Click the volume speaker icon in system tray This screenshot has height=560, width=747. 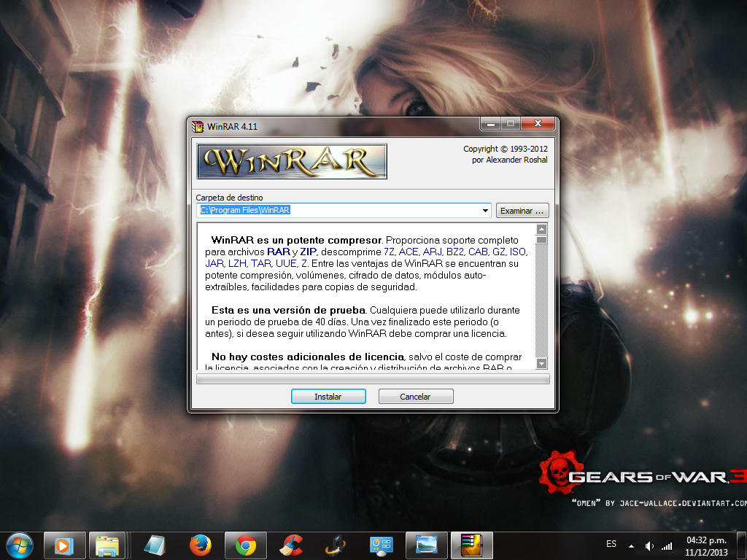[x=649, y=545]
